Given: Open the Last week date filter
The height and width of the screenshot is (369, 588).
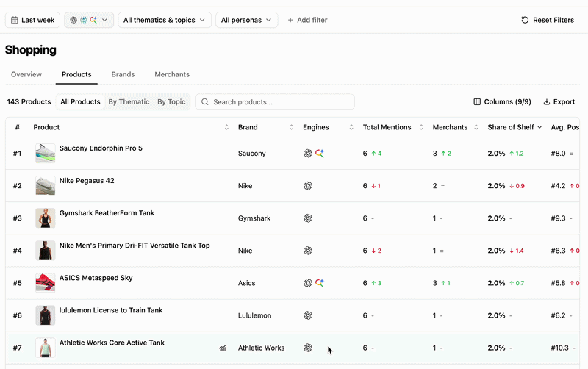Looking at the screenshot, I should [32, 20].
